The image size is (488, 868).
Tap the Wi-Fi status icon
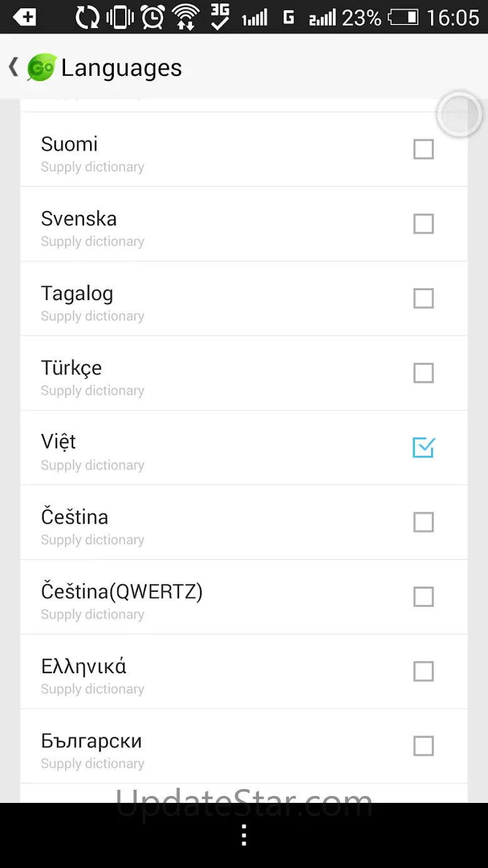point(185,17)
